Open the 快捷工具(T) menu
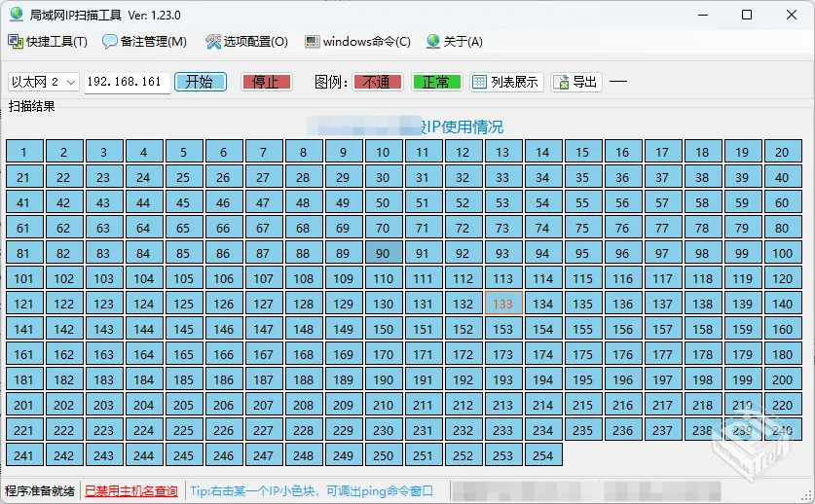 click(x=48, y=42)
